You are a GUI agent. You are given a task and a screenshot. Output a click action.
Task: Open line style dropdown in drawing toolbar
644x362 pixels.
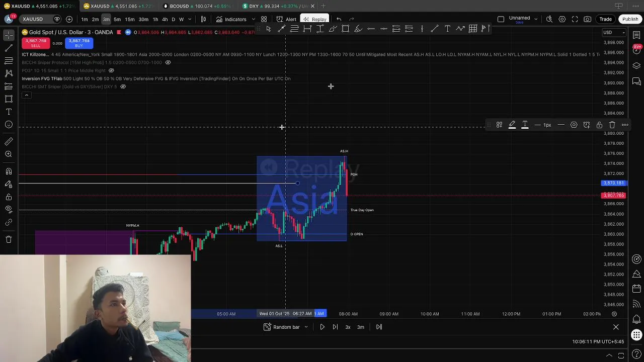tap(561, 125)
